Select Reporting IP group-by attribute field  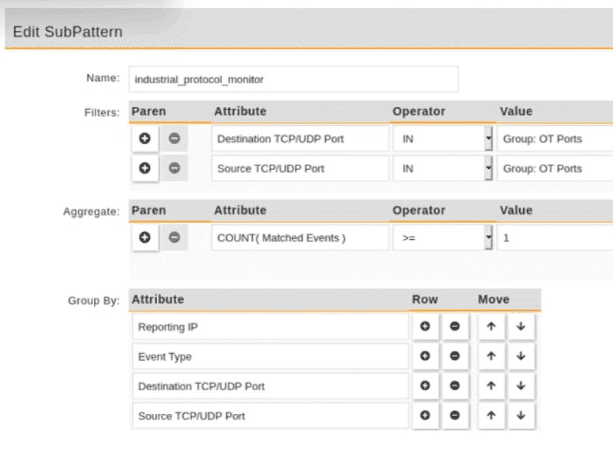pos(270,327)
